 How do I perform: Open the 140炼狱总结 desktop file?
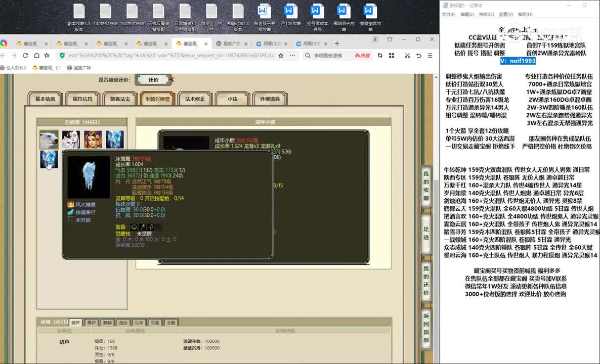[x=105, y=15]
